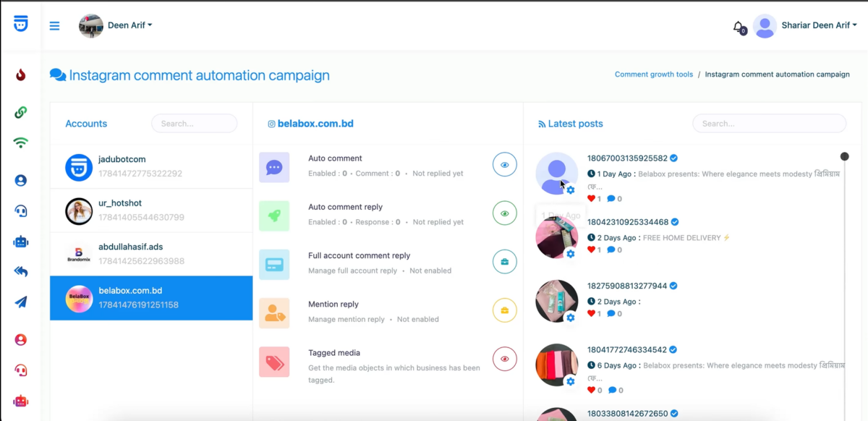Click post ID 18067003135925582
The height and width of the screenshot is (421, 868).
click(627, 158)
